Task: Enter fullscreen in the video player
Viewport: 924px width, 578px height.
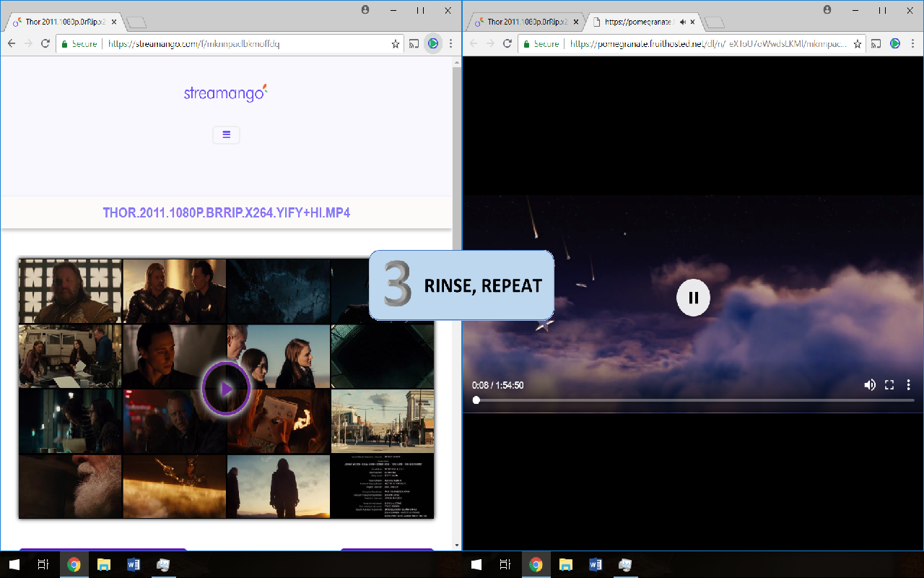Action: 889,385
